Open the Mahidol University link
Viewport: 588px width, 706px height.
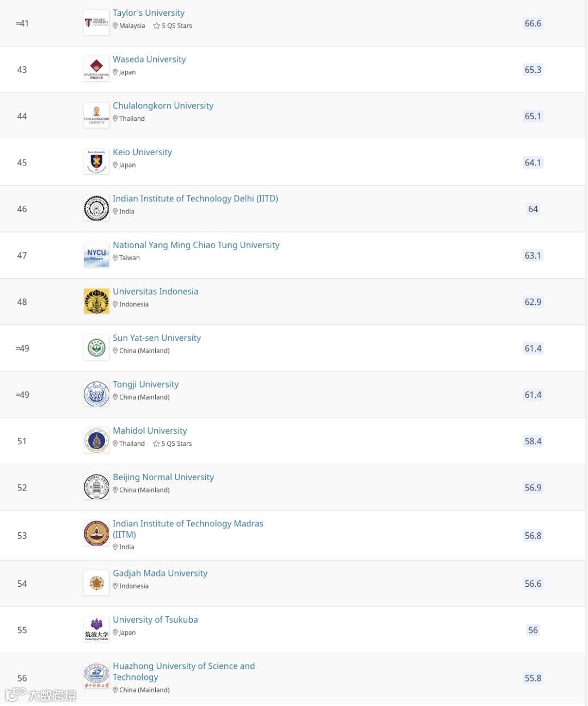coord(150,431)
